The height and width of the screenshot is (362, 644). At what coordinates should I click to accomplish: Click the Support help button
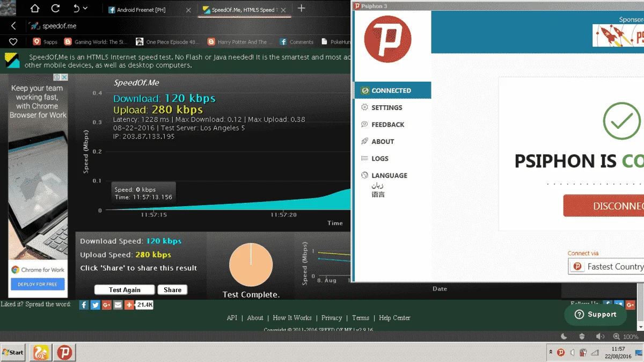pos(595,315)
